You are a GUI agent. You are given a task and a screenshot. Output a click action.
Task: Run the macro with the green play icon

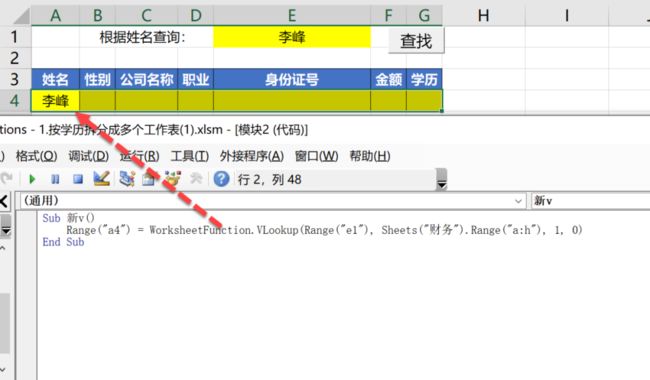point(32,179)
